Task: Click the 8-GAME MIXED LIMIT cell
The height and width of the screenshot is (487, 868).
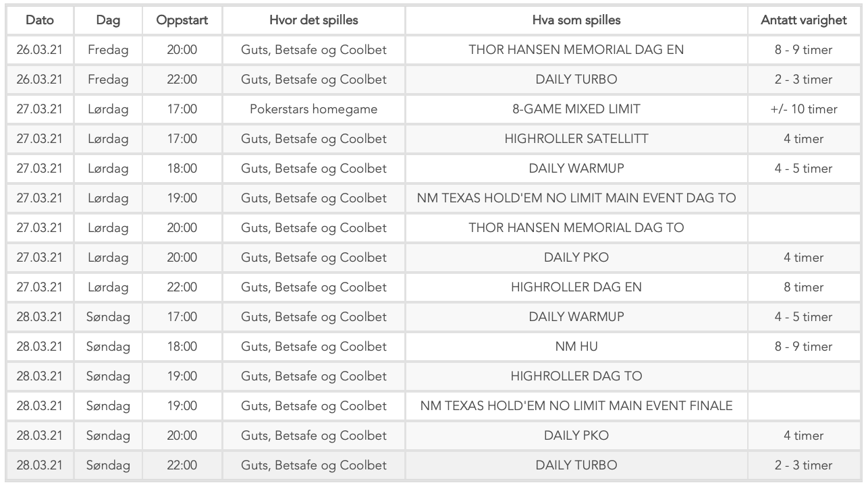Action: [x=576, y=109]
